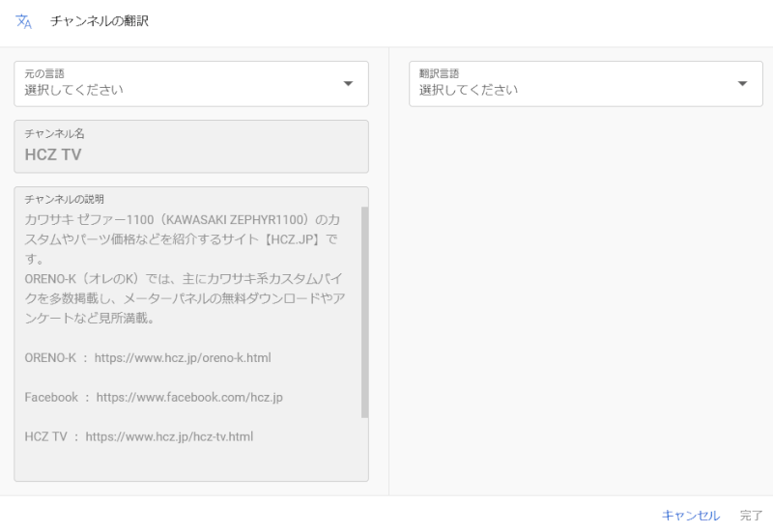Click the arrow in 翻訳言語 field
The width and height of the screenshot is (773, 532).
click(x=742, y=84)
